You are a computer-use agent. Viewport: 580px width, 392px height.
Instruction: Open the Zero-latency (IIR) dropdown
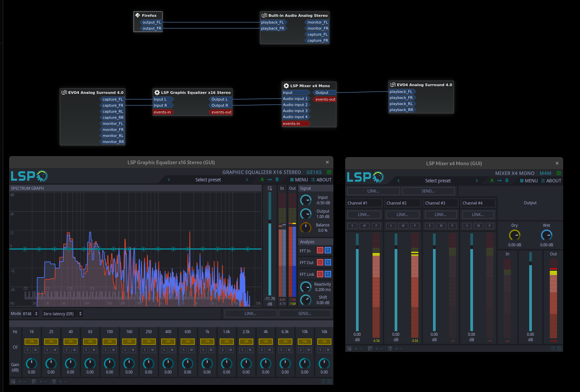(63, 314)
